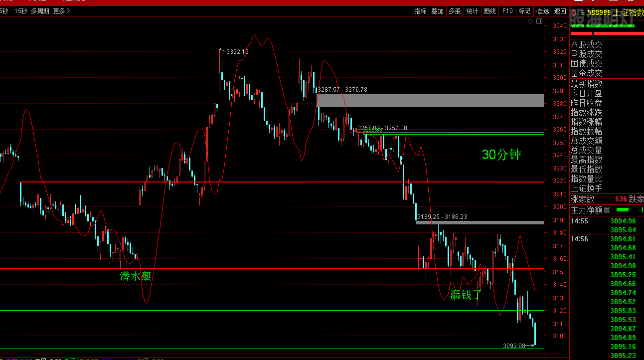Click the 指数涨跌 row
The height and width of the screenshot is (360, 644).
pyautogui.click(x=587, y=112)
